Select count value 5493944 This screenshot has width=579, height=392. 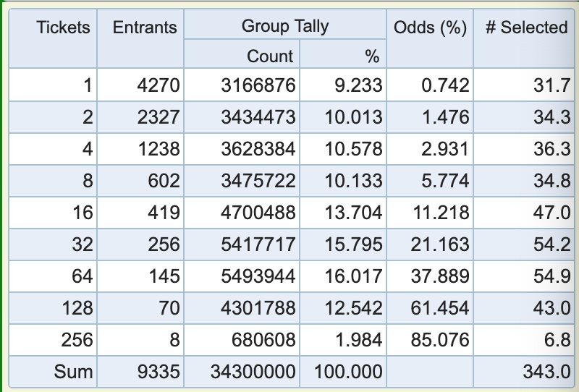click(258, 276)
